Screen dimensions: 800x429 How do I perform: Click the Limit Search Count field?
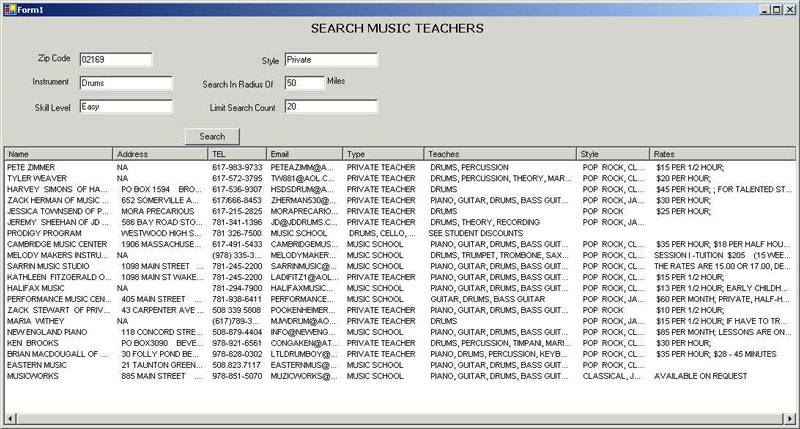coord(331,107)
